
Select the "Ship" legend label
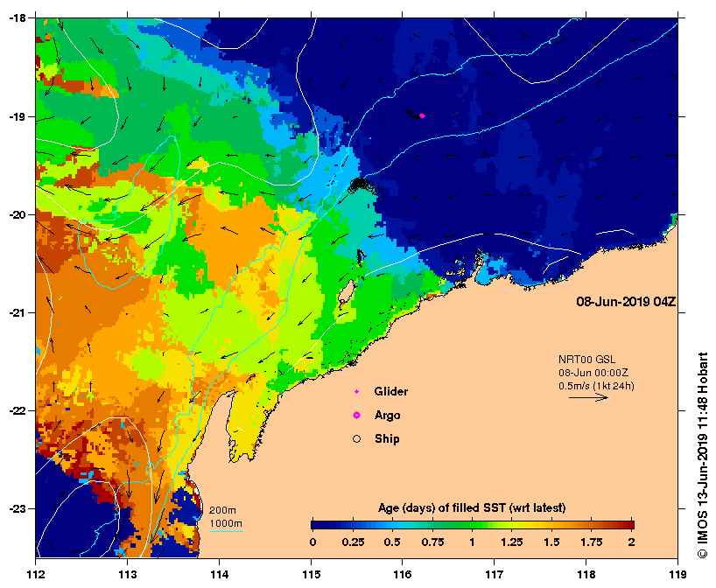click(x=387, y=438)
